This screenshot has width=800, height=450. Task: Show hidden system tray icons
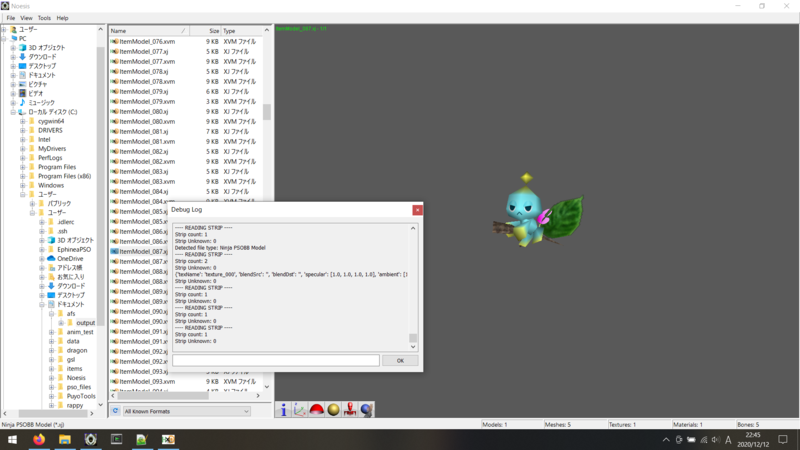(x=666, y=440)
